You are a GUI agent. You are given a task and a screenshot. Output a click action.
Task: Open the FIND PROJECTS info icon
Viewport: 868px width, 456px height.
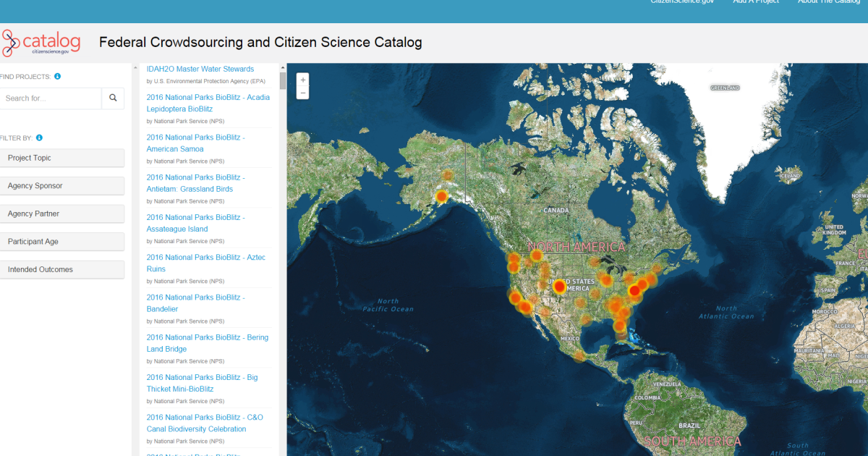coord(58,76)
